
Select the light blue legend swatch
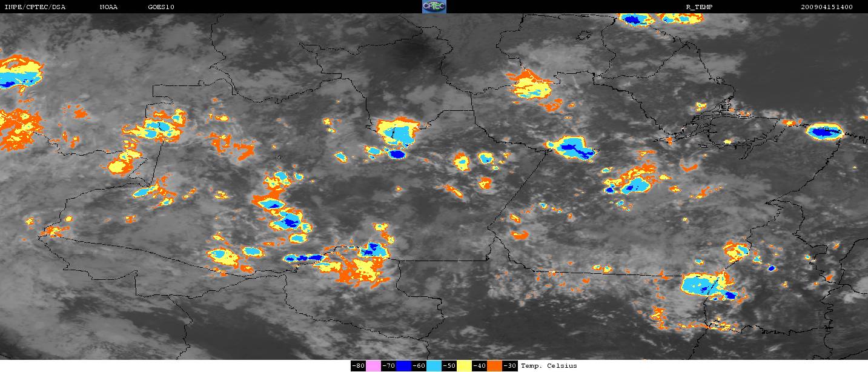click(x=434, y=366)
